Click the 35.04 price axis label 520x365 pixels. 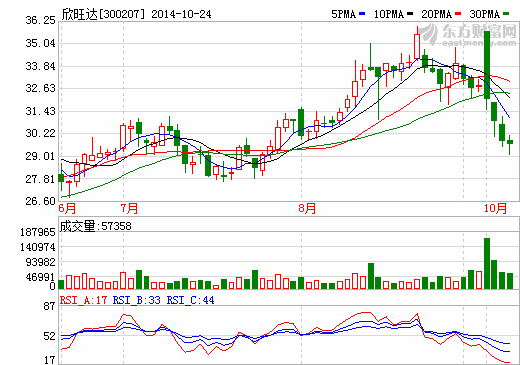pyautogui.click(x=41, y=43)
